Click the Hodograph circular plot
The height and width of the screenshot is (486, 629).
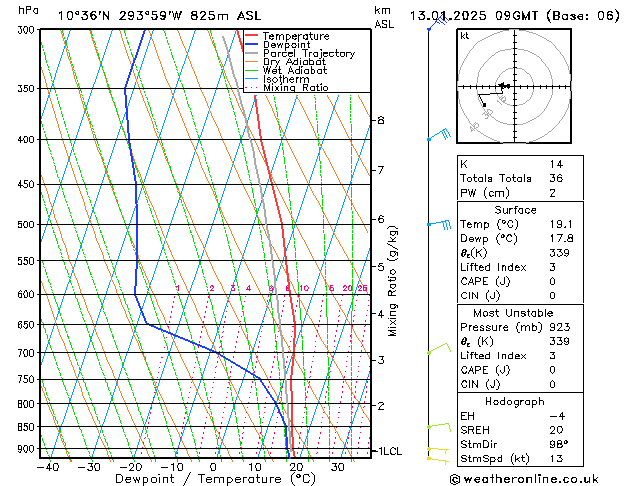(514, 86)
